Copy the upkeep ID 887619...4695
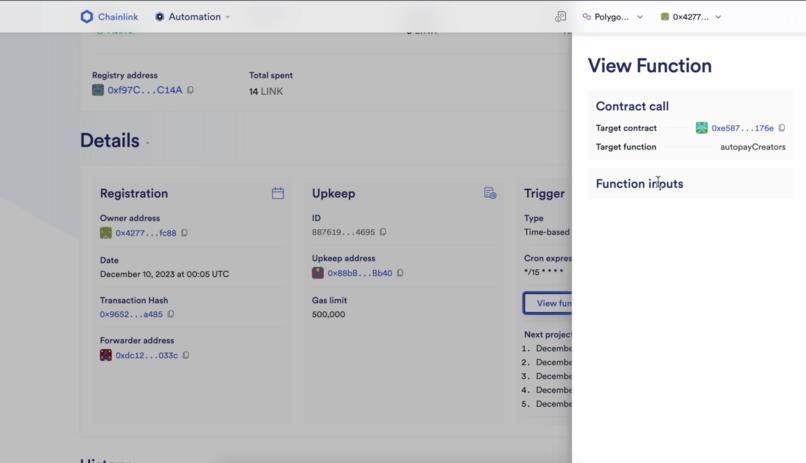 pyautogui.click(x=383, y=232)
